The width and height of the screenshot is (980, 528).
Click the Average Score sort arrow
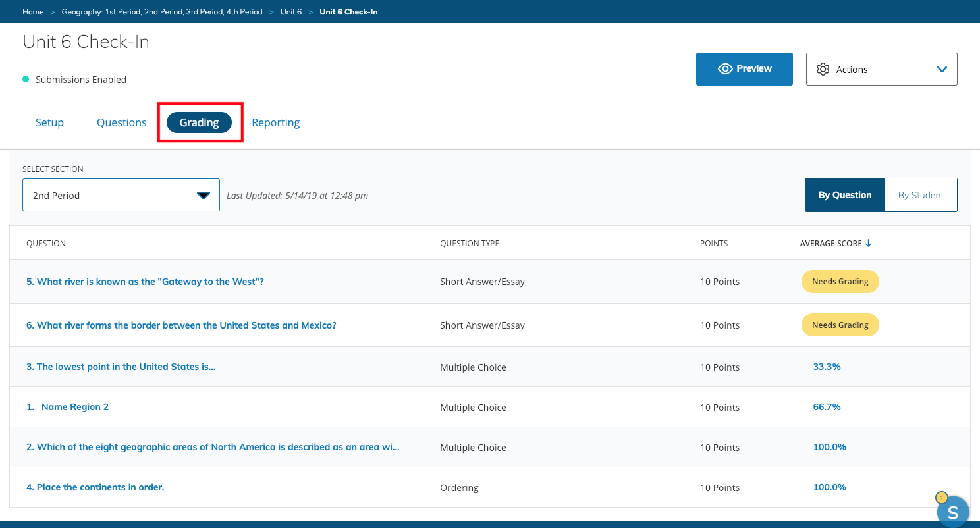868,244
